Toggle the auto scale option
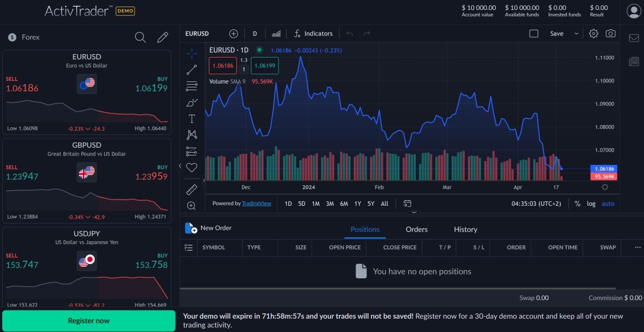644x332 pixels. (608, 204)
